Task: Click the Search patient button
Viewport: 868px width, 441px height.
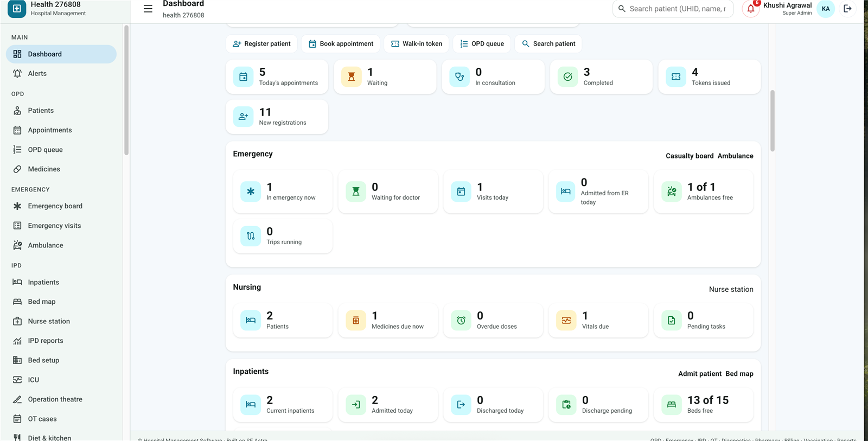Action: tap(548, 44)
